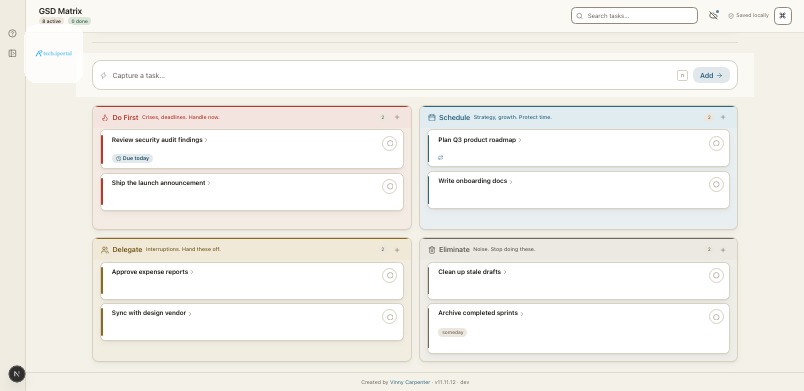This screenshot has height=391, width=804.
Task: Toggle the hide completed eye icon
Action: [713, 15]
